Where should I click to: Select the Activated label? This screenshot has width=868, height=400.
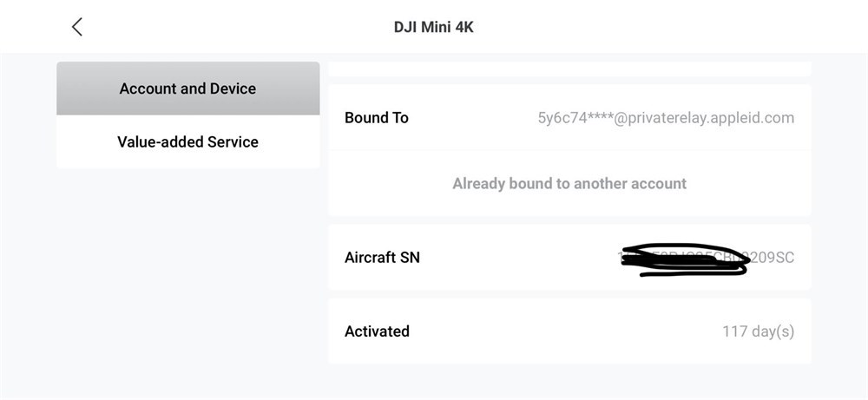coord(377,331)
